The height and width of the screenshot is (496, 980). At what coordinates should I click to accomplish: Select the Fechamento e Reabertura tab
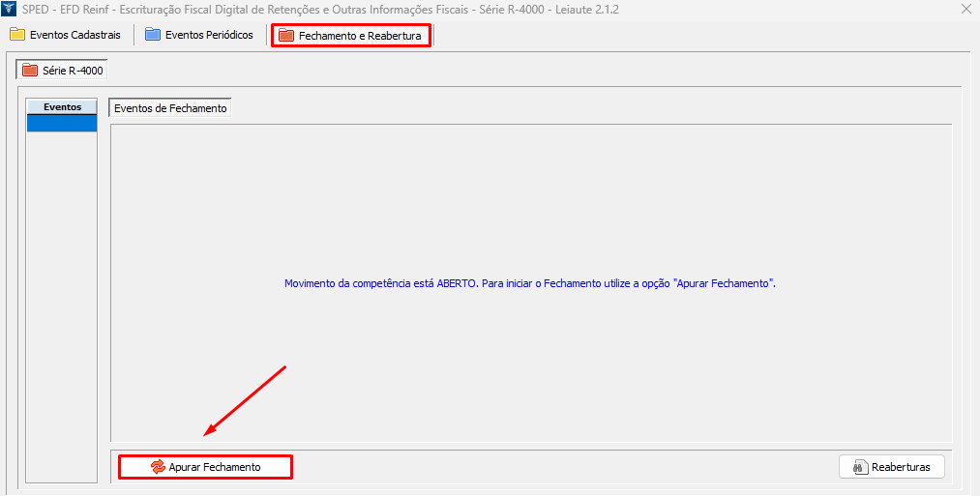point(359,36)
